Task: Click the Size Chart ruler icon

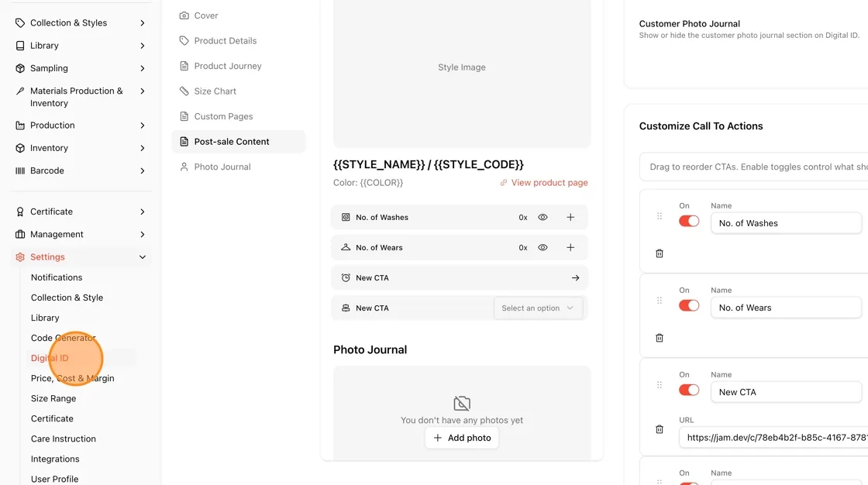Action: (184, 91)
